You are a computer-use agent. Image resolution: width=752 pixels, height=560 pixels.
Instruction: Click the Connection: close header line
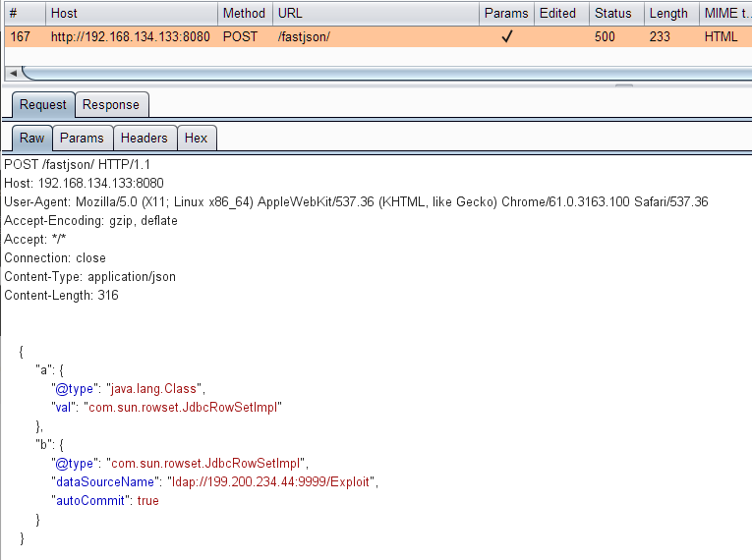55,258
